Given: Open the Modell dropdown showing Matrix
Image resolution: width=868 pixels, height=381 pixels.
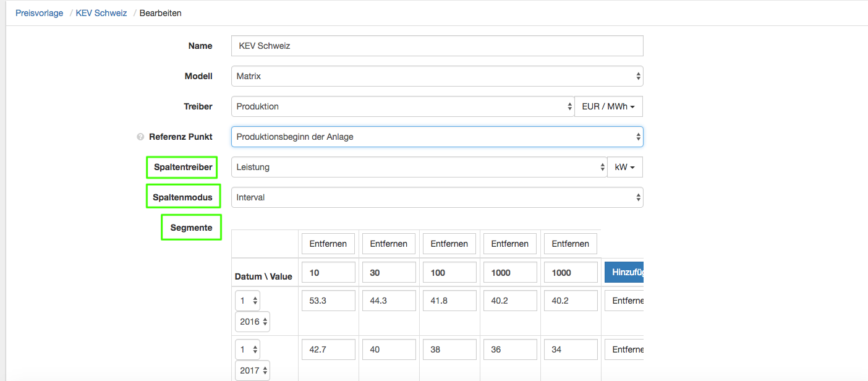Looking at the screenshot, I should pyautogui.click(x=436, y=76).
